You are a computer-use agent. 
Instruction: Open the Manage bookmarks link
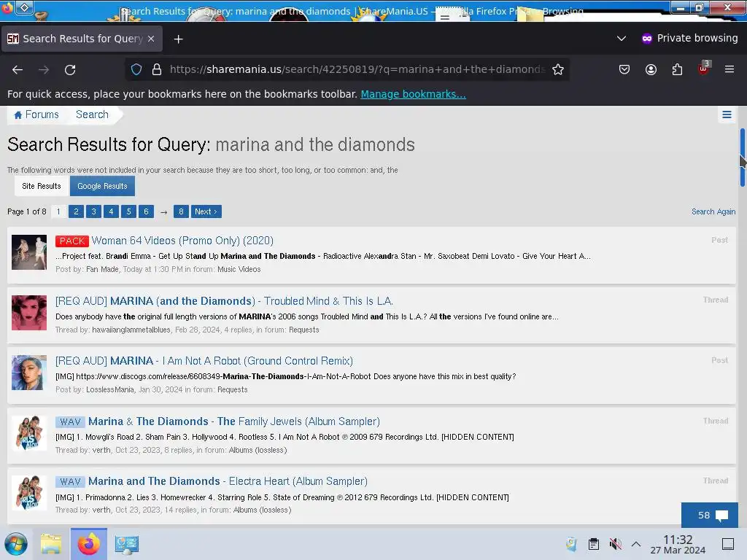coord(413,94)
